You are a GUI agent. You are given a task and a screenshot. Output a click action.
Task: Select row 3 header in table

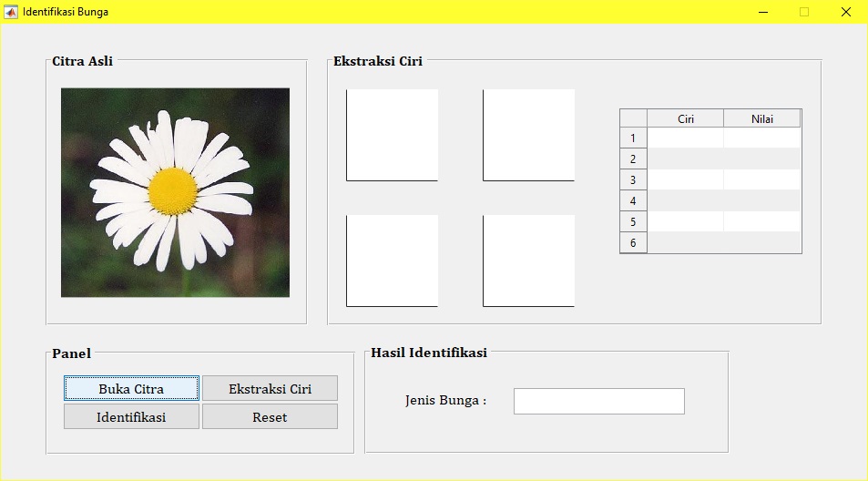click(633, 180)
